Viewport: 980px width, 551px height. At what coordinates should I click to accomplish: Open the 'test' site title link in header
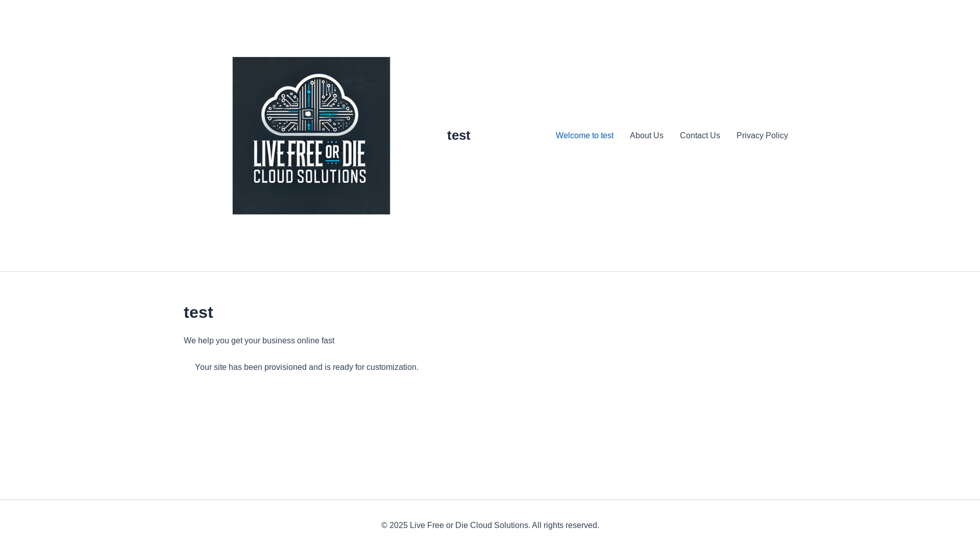point(458,135)
